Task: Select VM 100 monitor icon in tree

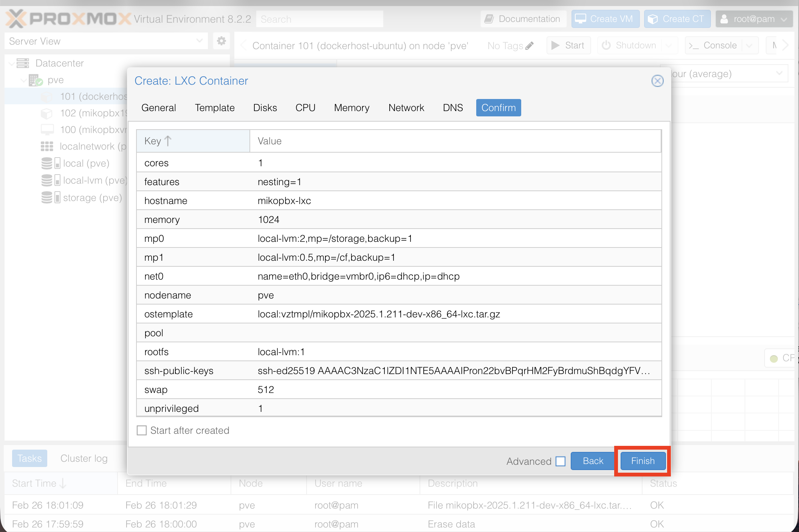Action: pos(47,130)
